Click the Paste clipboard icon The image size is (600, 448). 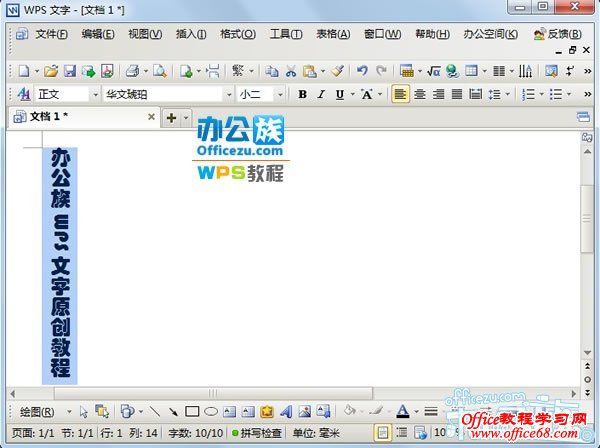309,71
